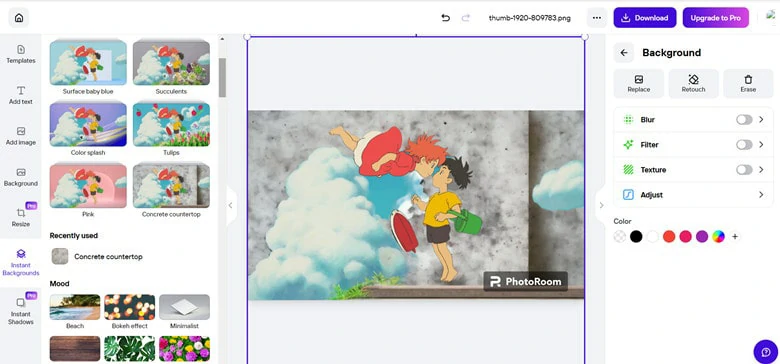Select the Succulents background thumbnail
780x364 pixels.
(x=171, y=63)
